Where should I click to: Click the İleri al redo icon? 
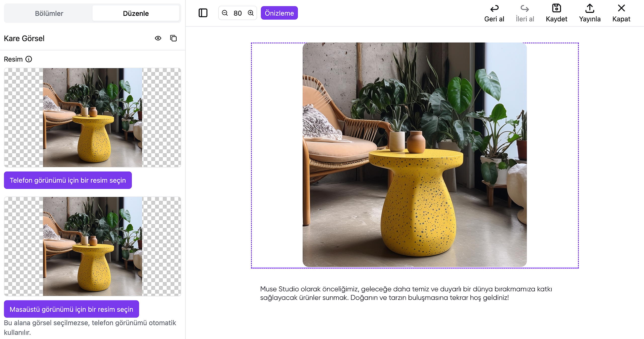pos(525,9)
